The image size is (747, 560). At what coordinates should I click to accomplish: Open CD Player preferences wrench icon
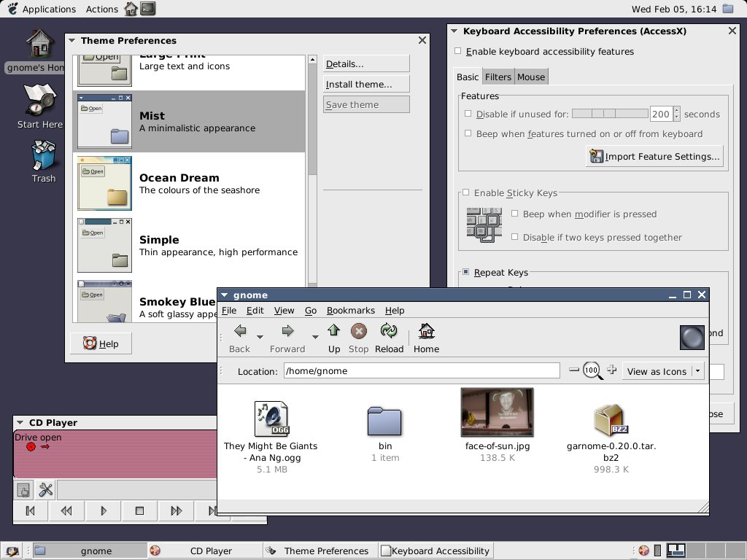coord(45,489)
